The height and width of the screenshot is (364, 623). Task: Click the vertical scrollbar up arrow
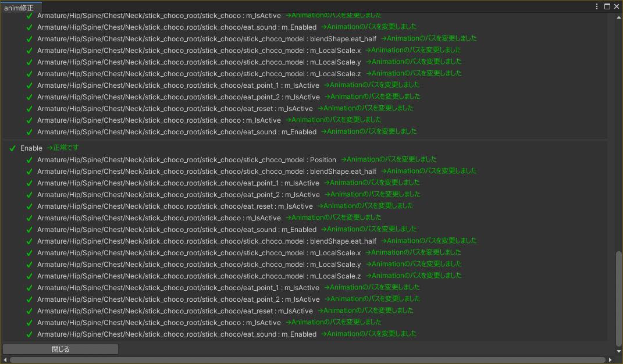(618, 17)
